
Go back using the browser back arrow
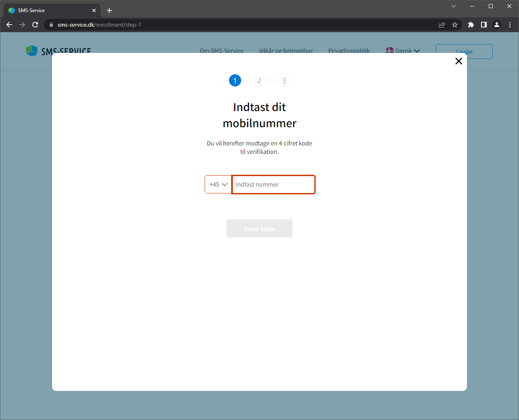(9, 25)
